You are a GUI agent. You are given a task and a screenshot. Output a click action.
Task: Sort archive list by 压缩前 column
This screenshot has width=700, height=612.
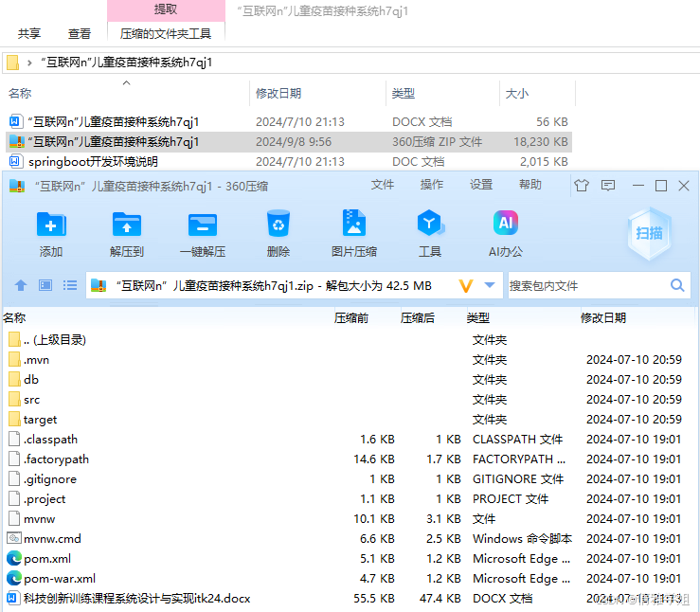click(x=351, y=317)
